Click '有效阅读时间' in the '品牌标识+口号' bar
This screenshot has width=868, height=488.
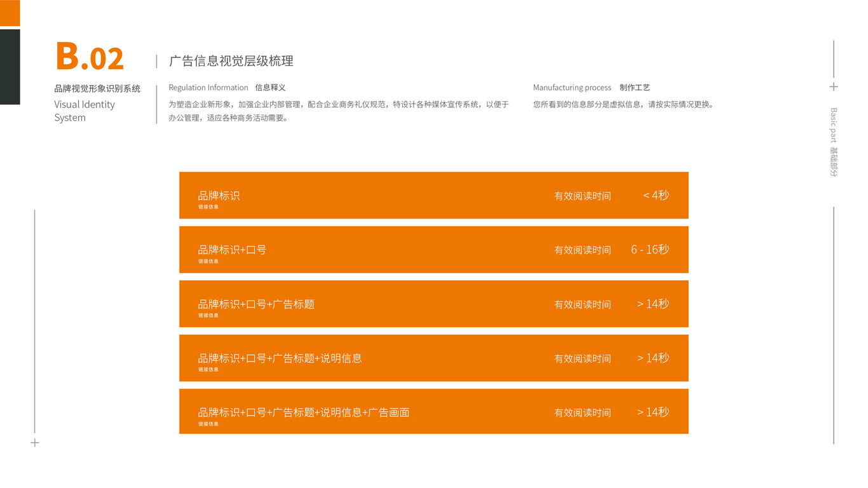pos(583,250)
